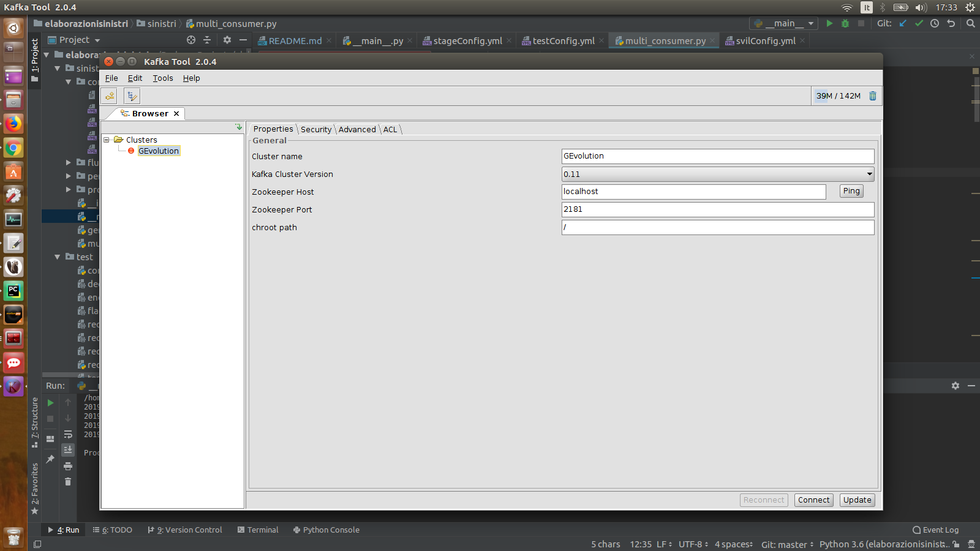Open the Project view dropdown in PyCharm

pyautogui.click(x=74, y=40)
